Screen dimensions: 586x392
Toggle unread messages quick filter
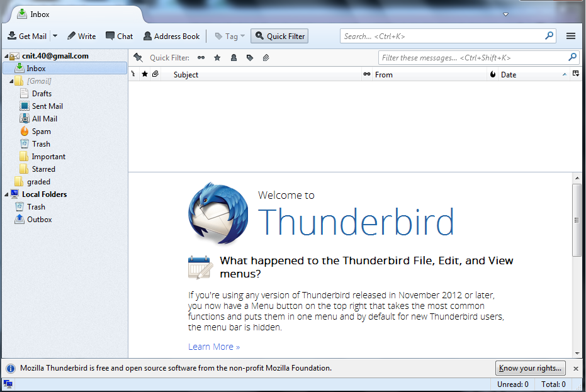201,57
